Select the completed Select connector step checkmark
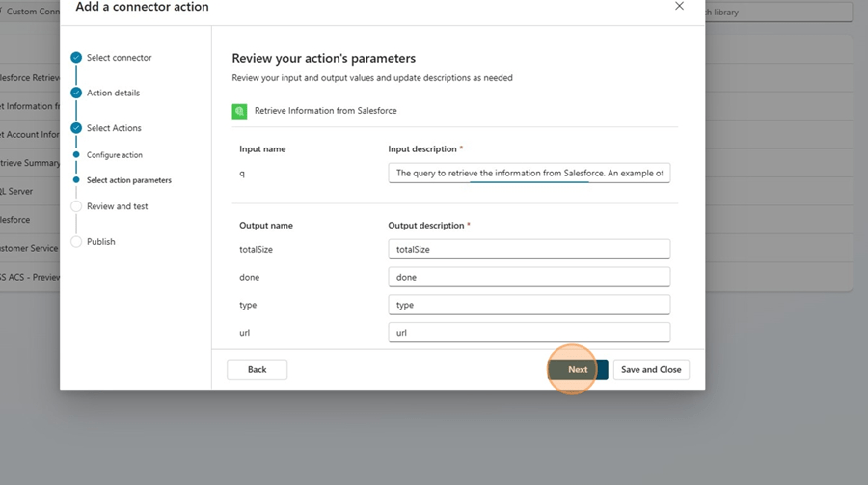 [x=76, y=58]
